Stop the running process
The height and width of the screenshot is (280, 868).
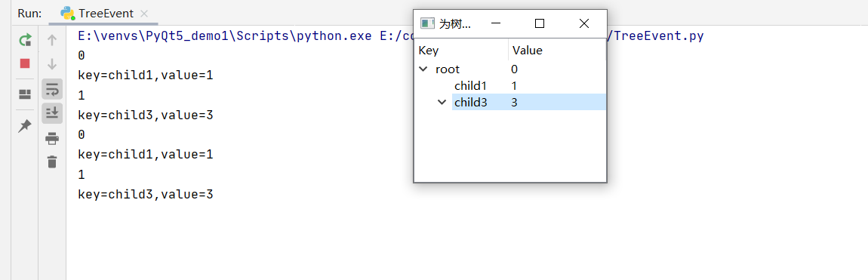click(25, 63)
